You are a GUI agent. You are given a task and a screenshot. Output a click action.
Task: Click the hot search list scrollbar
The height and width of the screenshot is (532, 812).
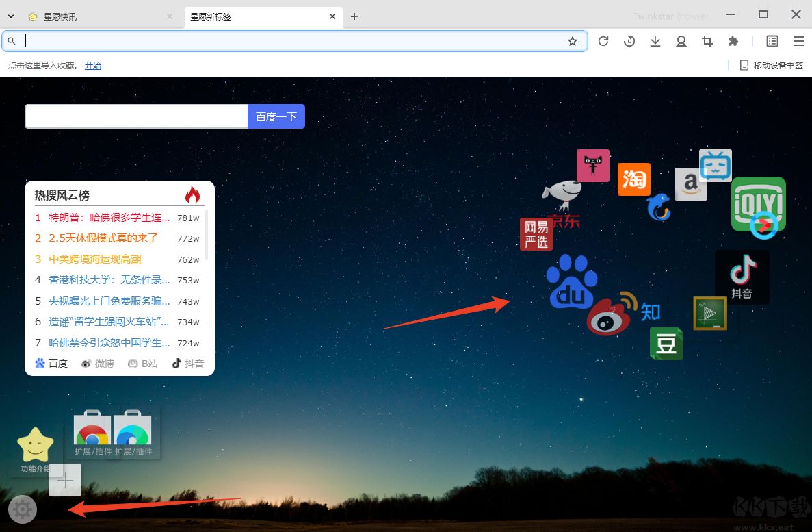[x=207, y=234]
